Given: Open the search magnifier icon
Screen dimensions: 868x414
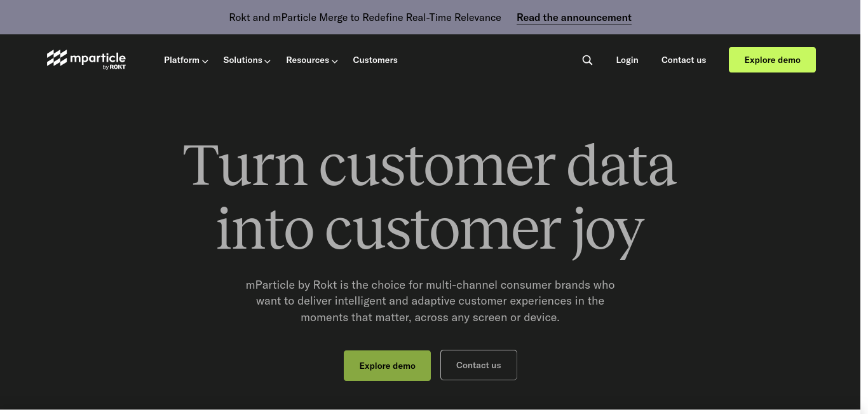Looking at the screenshot, I should pos(587,60).
